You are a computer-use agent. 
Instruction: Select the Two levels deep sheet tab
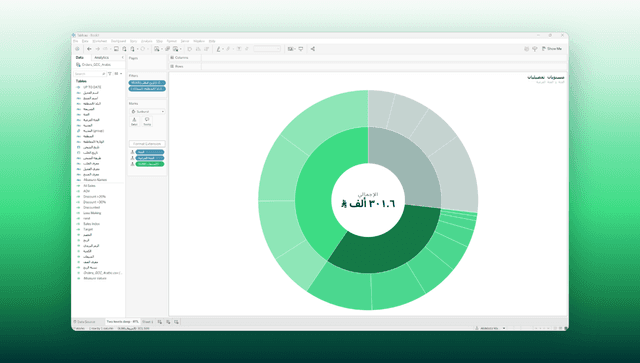coord(122,322)
